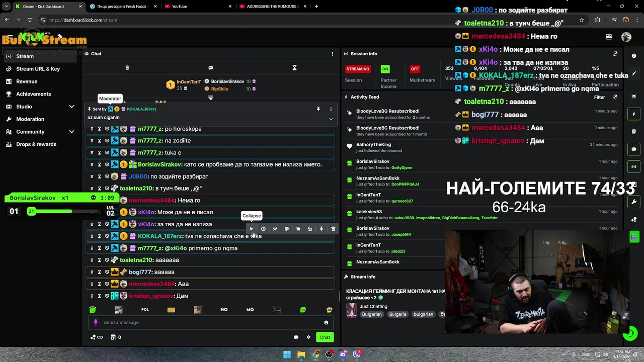The height and width of the screenshot is (362, 644).
Task: Open the pinned message three-dot options
Action: click(x=331, y=109)
